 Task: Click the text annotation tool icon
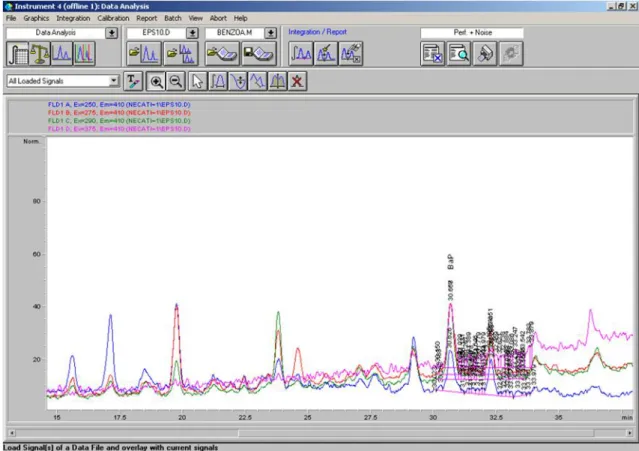tap(133, 81)
